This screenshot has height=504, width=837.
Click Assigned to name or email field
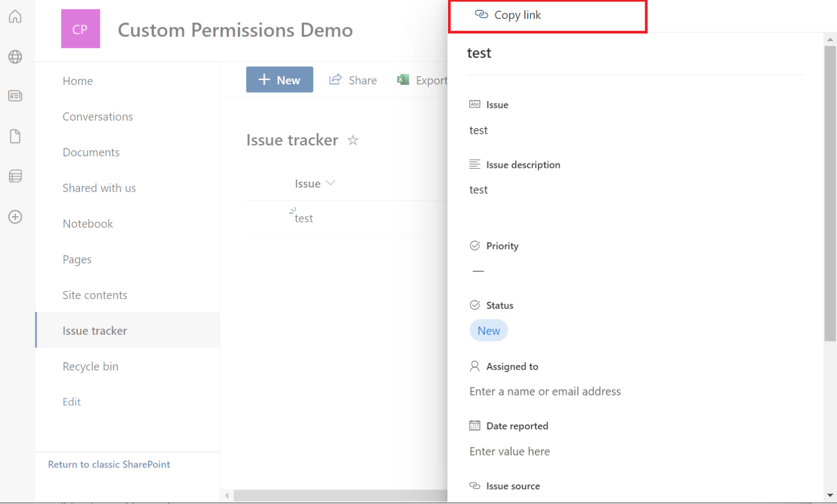point(545,392)
